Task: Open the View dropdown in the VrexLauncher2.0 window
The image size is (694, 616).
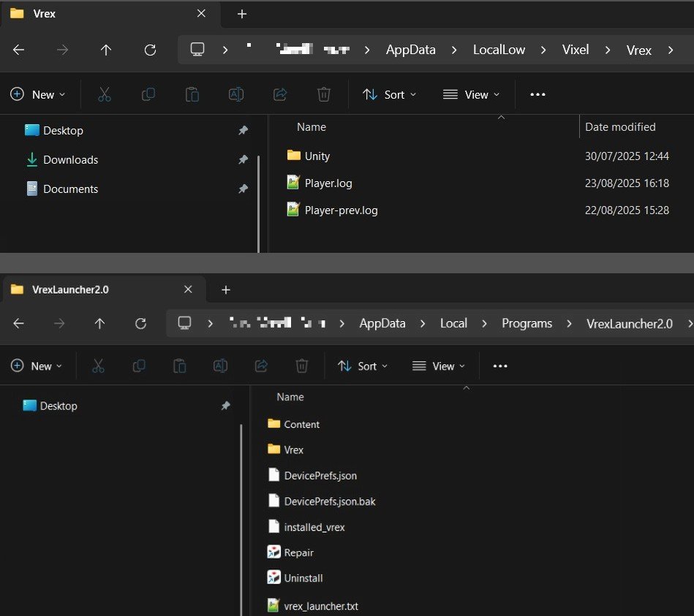Action: [x=437, y=366]
